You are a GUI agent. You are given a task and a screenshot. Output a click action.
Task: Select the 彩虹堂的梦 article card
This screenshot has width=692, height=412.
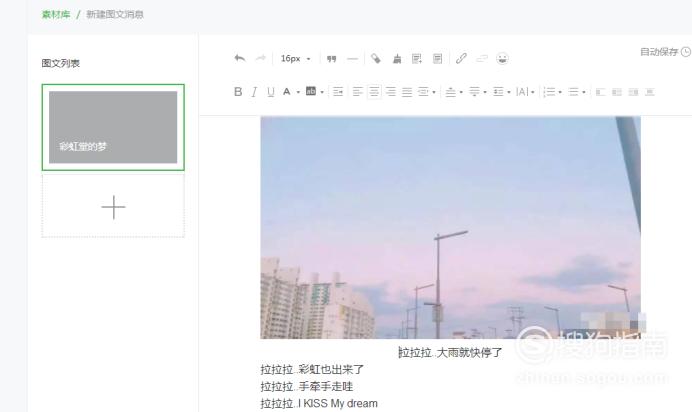[113, 127]
